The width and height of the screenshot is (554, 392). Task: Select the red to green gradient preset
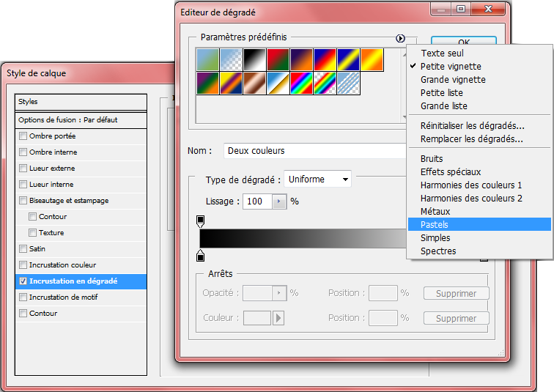[278, 59]
